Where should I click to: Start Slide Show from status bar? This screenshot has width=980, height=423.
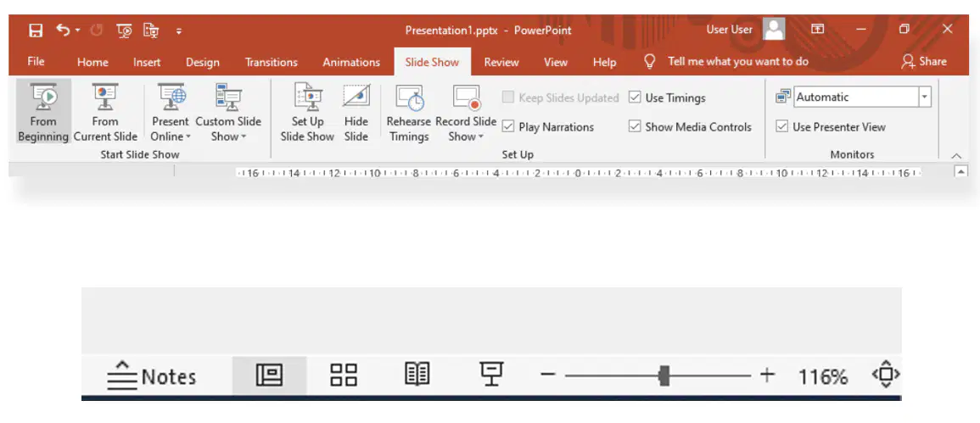(492, 375)
